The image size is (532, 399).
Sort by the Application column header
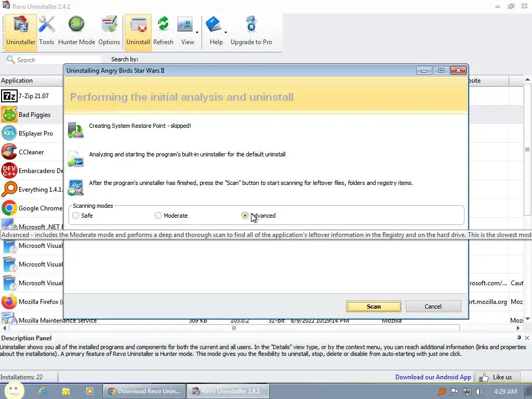click(31, 81)
